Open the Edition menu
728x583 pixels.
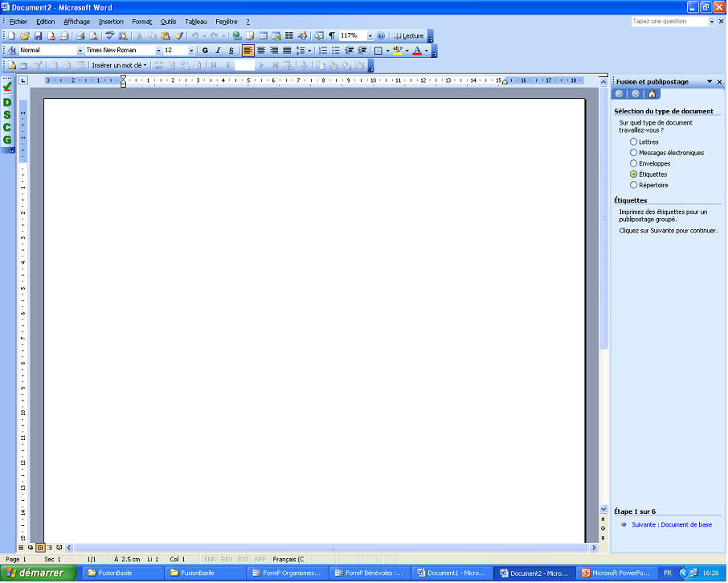click(46, 22)
